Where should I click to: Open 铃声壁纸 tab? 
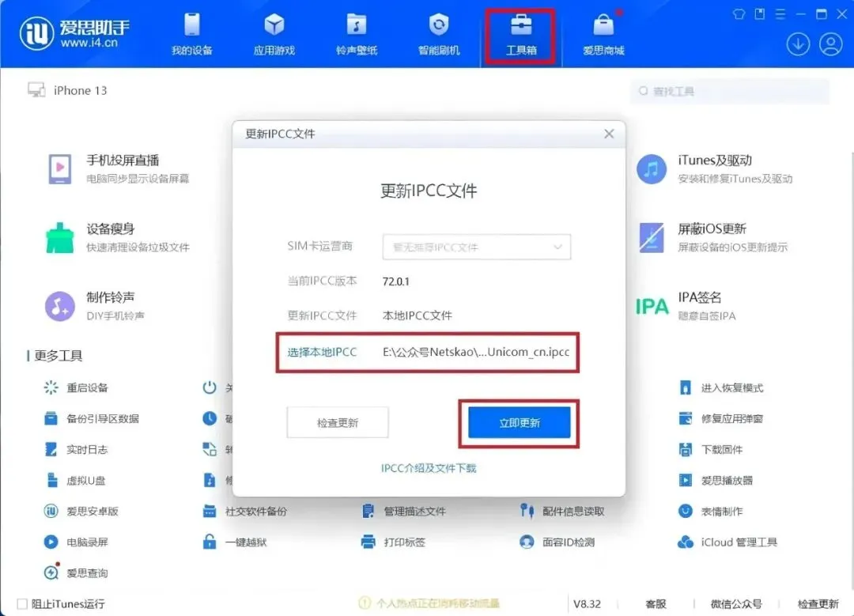[x=357, y=34]
